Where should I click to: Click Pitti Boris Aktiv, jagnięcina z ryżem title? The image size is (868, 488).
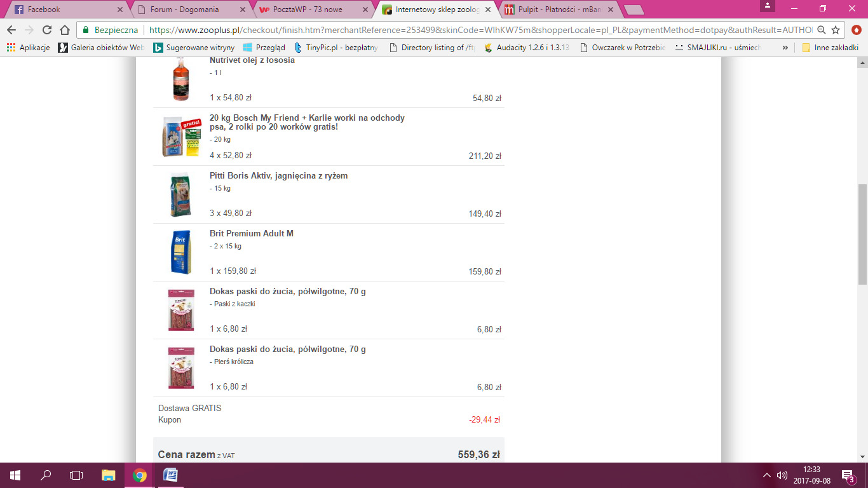click(x=278, y=175)
